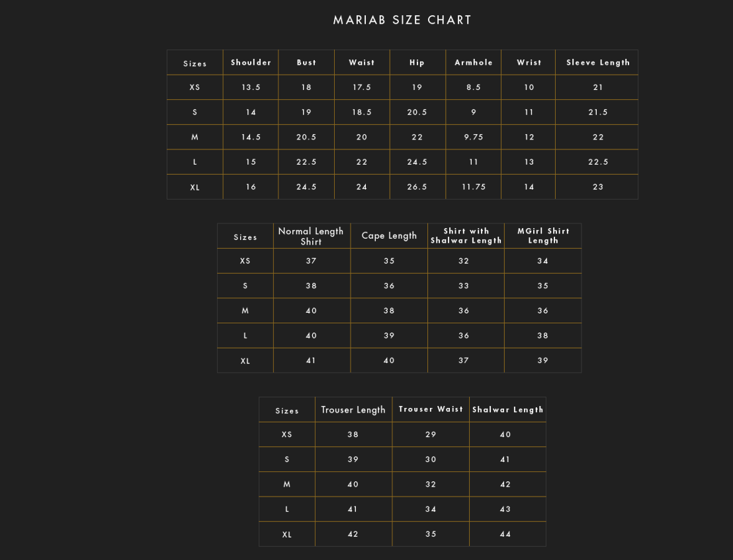Select the XL shalwar length value 44
The image size is (733, 560).
click(x=505, y=534)
